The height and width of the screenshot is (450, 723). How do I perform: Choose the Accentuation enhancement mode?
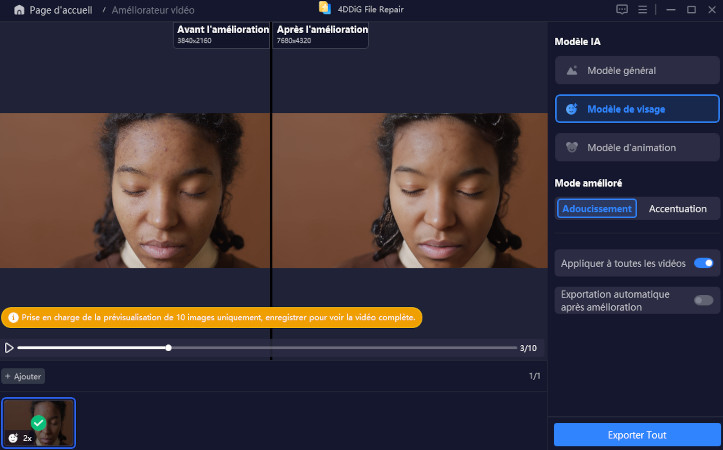point(677,208)
